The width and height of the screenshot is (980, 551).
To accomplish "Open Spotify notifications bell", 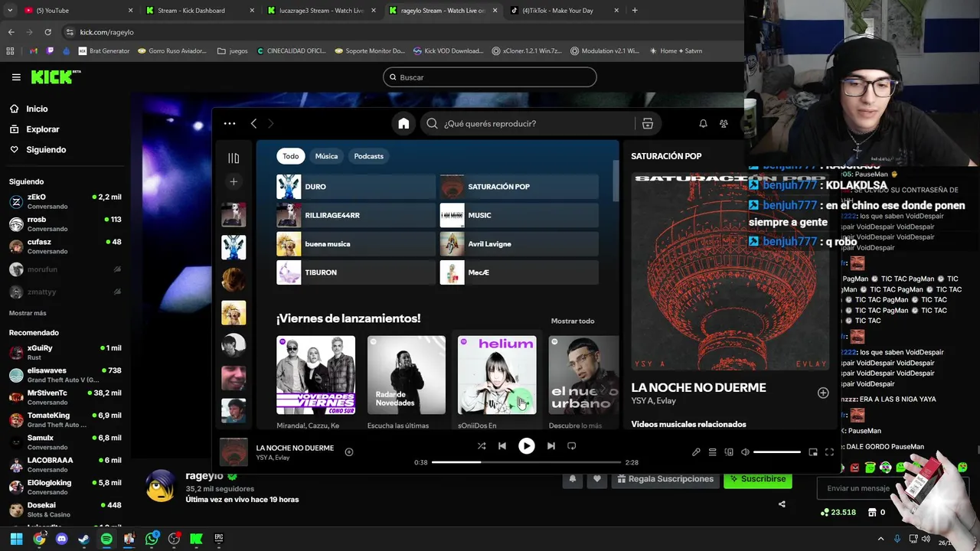I will pos(703,123).
